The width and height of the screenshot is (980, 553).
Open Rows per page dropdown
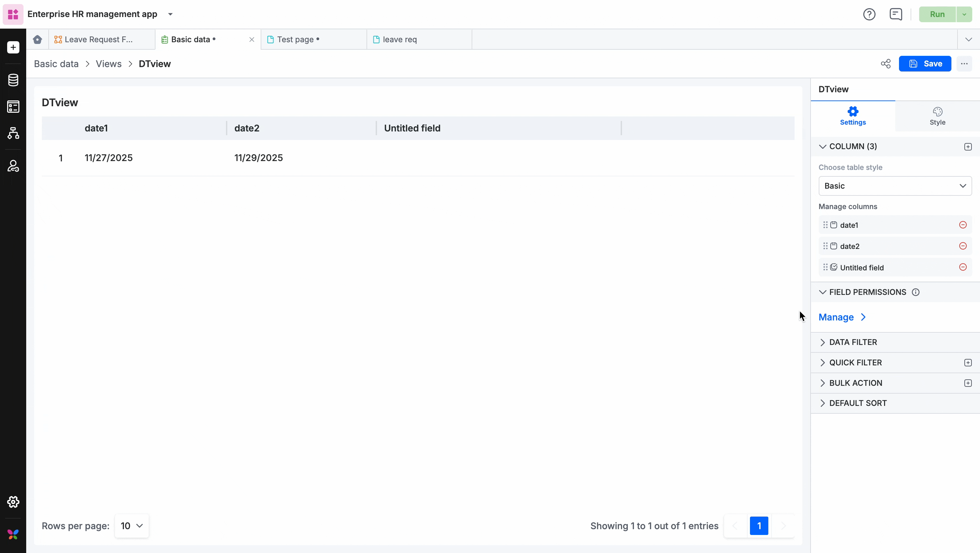tap(132, 526)
